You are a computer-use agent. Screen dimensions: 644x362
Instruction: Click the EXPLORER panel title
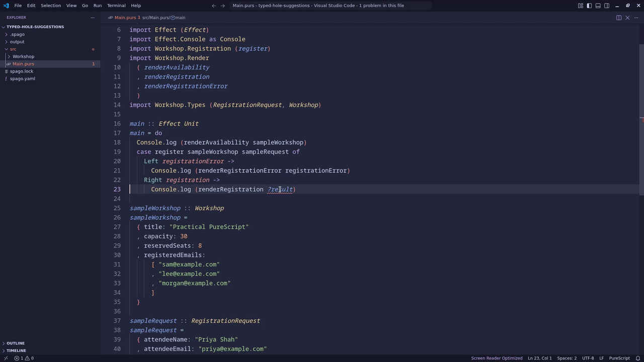[x=16, y=18]
